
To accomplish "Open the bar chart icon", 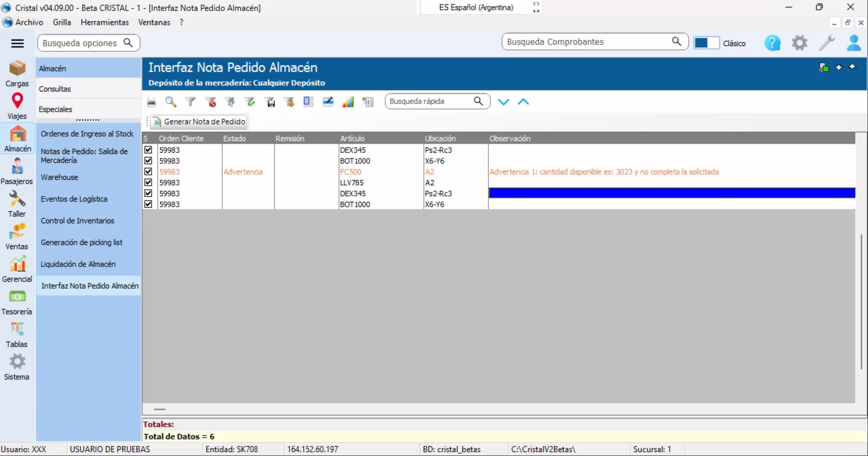I will [348, 102].
